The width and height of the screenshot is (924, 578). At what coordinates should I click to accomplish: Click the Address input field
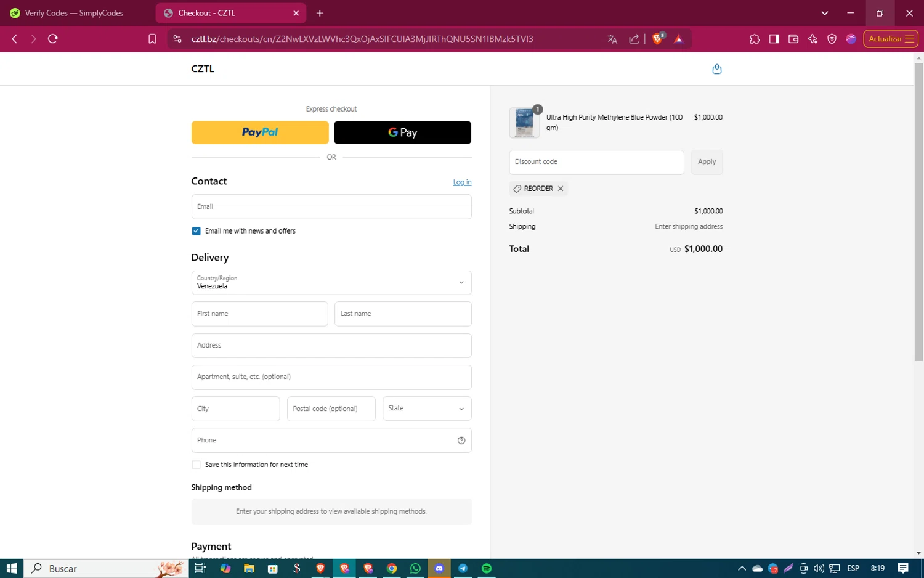[x=331, y=346]
